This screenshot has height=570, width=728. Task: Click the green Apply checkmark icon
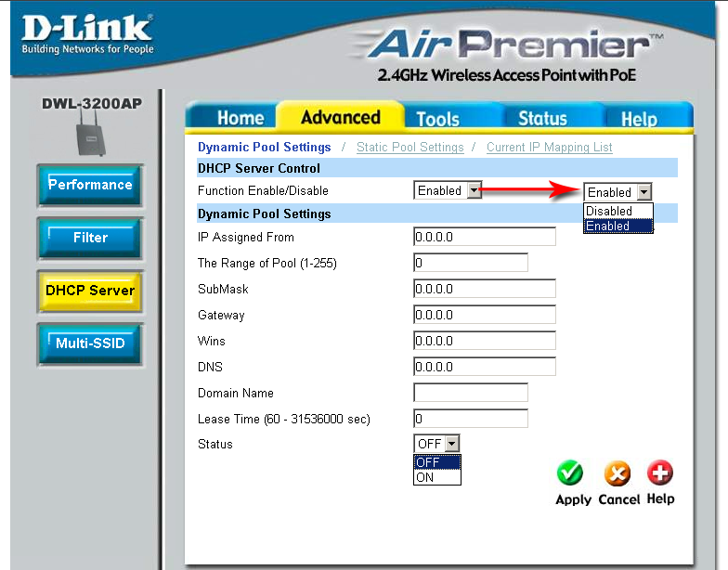point(570,473)
